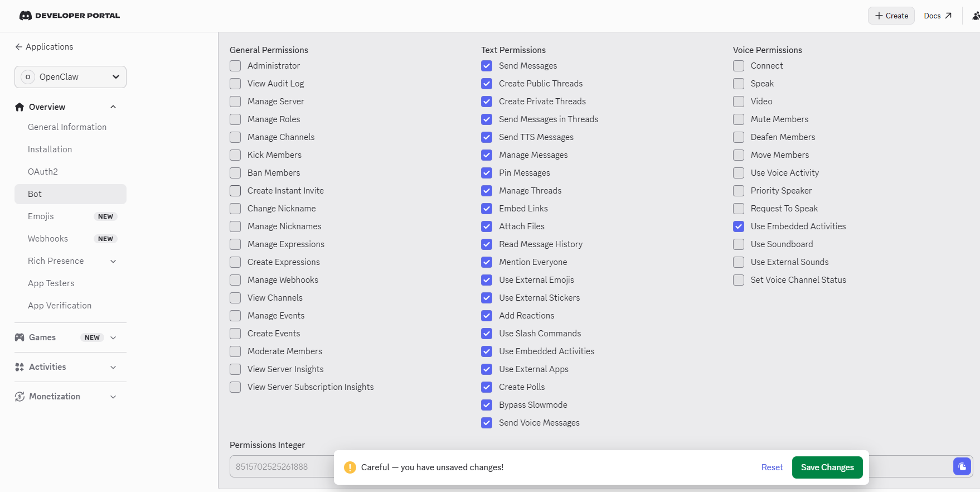Click the Monetization icon in sidebar
The height and width of the screenshot is (492, 980).
pos(20,397)
